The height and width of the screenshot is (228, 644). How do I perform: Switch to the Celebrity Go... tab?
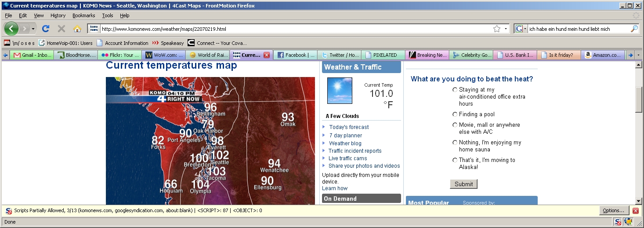[471, 55]
